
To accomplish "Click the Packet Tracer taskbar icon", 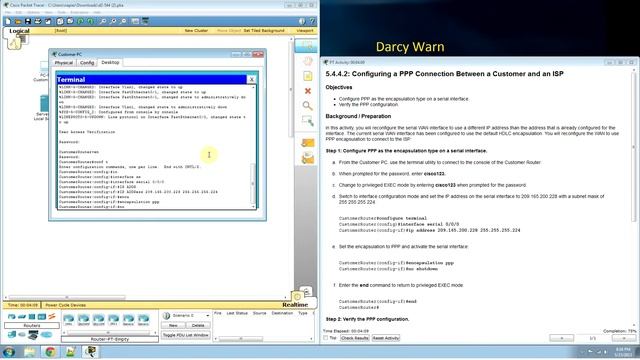I will (91, 351).
